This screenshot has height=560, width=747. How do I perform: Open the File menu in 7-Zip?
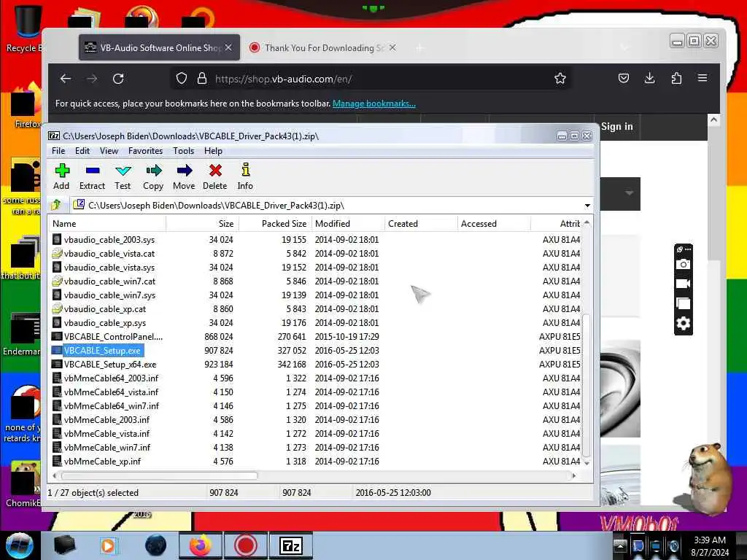click(58, 151)
